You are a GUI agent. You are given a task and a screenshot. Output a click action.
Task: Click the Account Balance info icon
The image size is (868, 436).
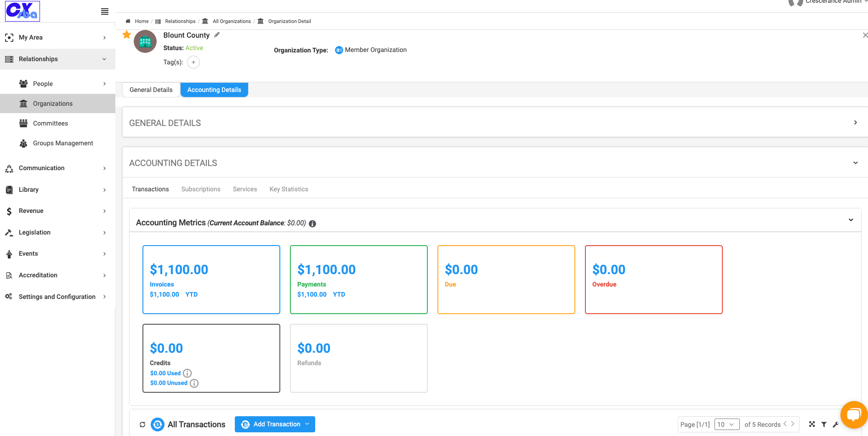pos(312,224)
